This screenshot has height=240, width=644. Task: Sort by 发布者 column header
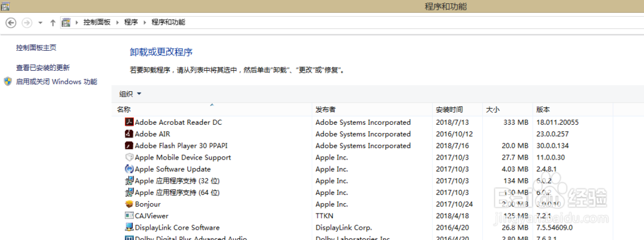pyautogui.click(x=373, y=110)
